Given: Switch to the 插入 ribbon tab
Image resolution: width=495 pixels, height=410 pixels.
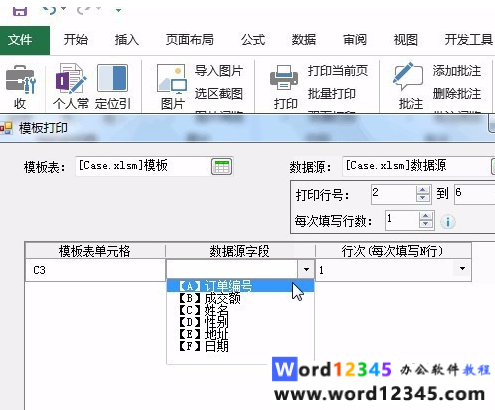Looking at the screenshot, I should (x=126, y=40).
